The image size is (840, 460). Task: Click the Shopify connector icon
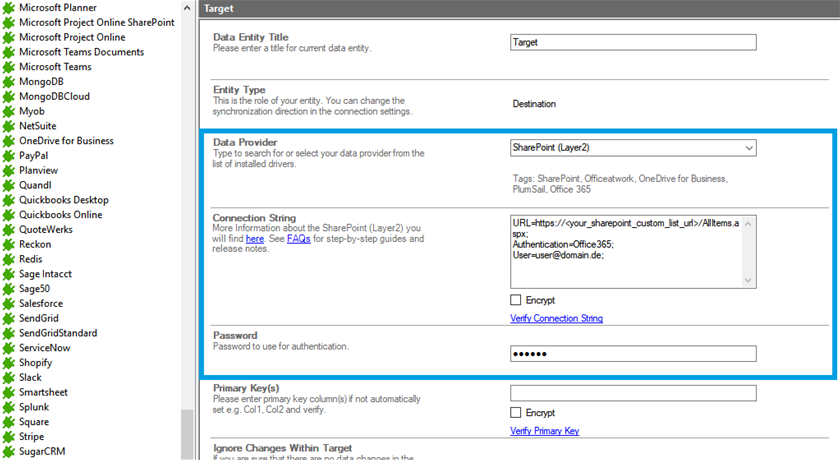tap(9, 362)
